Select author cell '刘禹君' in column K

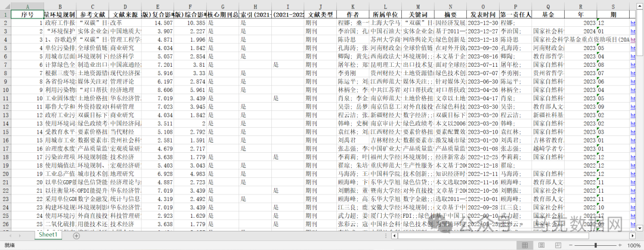pyautogui.click(x=353, y=140)
